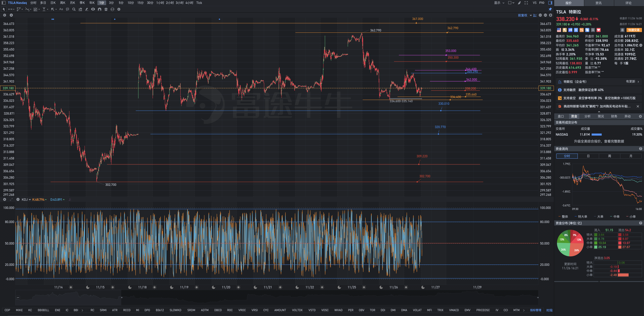Open 指标管理 indicator management

[536, 310]
